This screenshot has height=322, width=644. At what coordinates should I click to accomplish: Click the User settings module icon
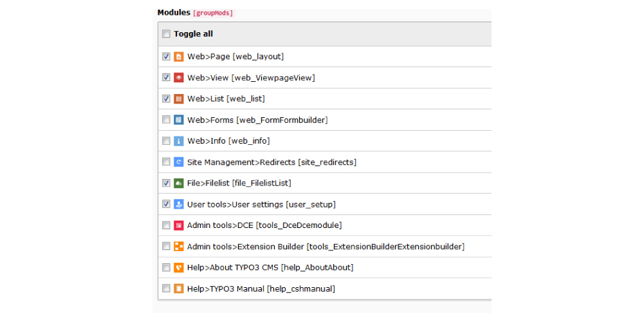(x=178, y=204)
